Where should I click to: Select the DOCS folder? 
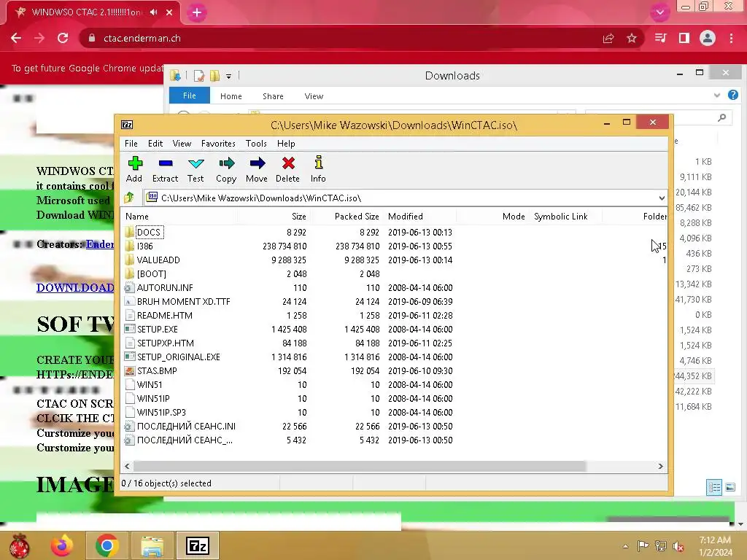pyautogui.click(x=149, y=233)
